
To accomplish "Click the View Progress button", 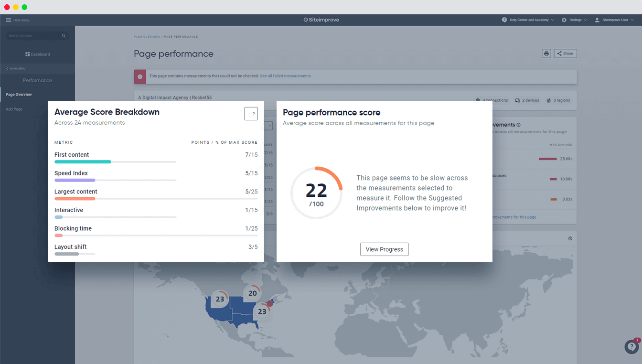I will 384,249.
